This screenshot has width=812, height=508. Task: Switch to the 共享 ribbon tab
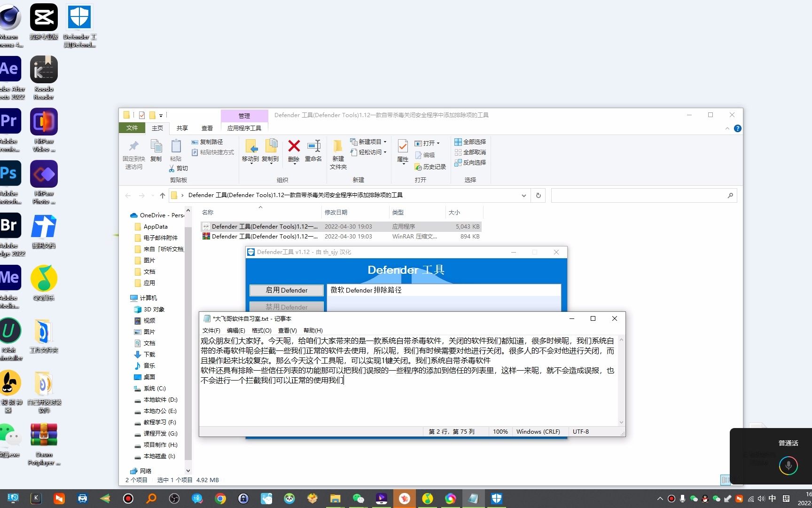[x=182, y=128]
